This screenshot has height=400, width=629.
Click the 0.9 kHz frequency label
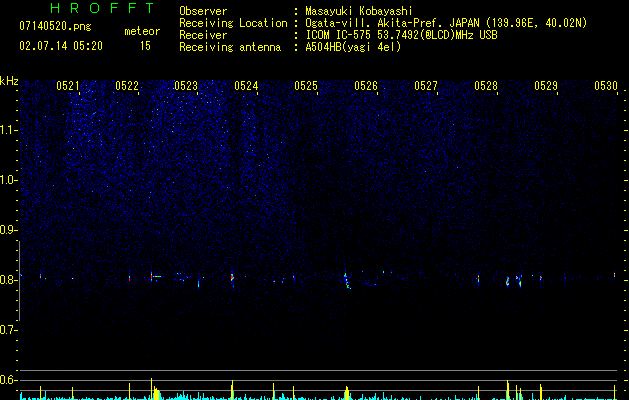coord(9,230)
